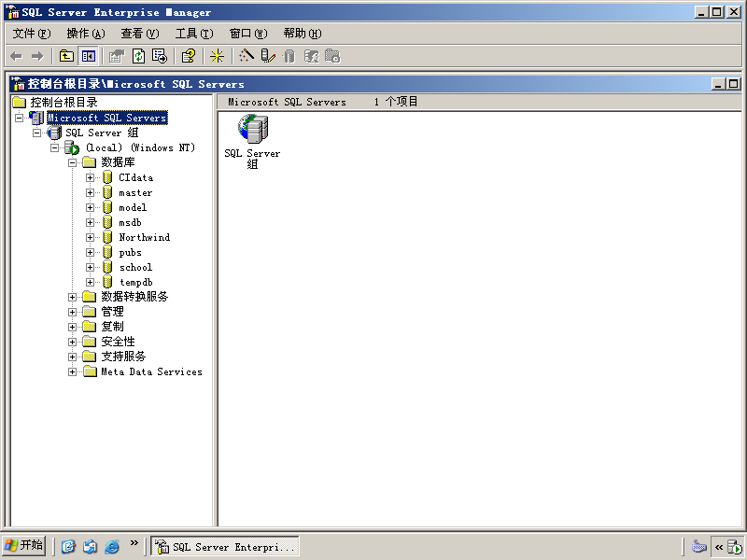Open the 工具(T) menu

(x=194, y=34)
